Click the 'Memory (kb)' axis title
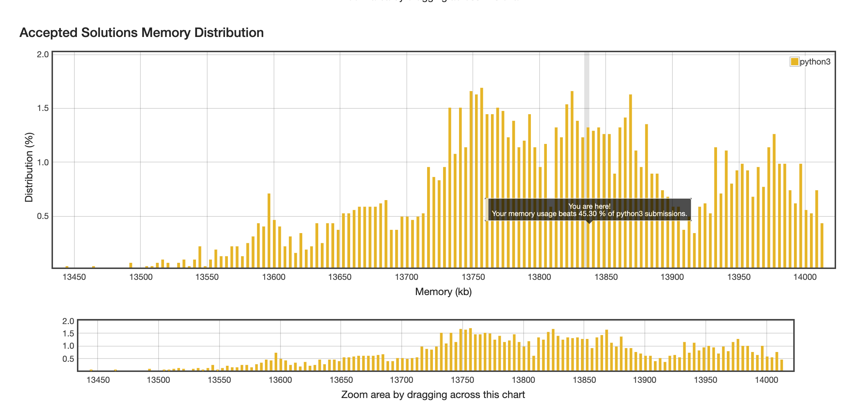The image size is (868, 406). [x=443, y=292]
